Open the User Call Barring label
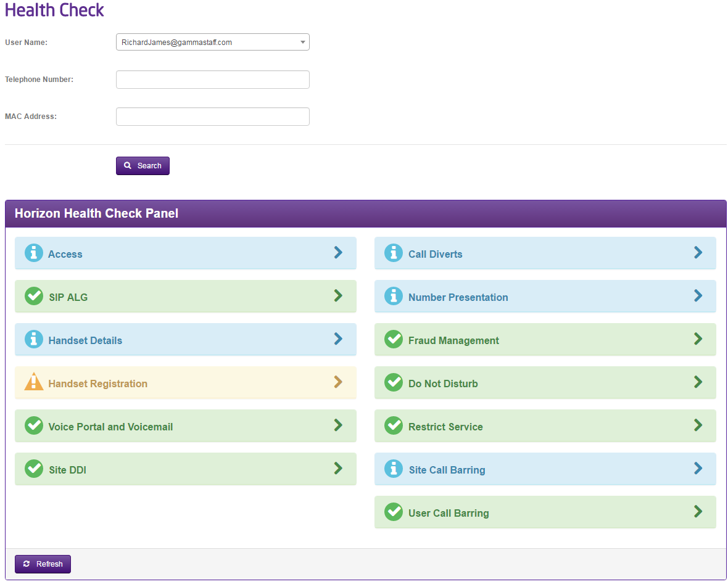This screenshot has width=728, height=587. click(x=449, y=513)
